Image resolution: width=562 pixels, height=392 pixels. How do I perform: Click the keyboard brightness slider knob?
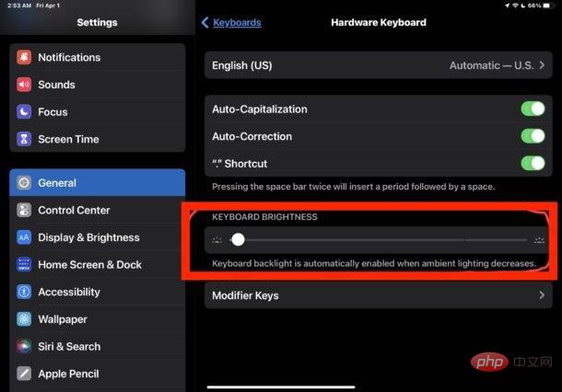(238, 239)
